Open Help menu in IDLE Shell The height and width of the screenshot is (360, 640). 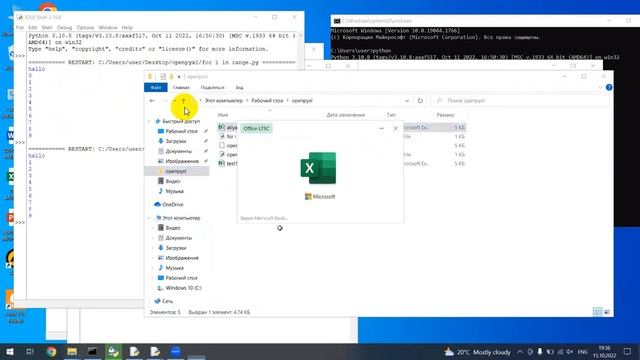pyautogui.click(x=127, y=27)
